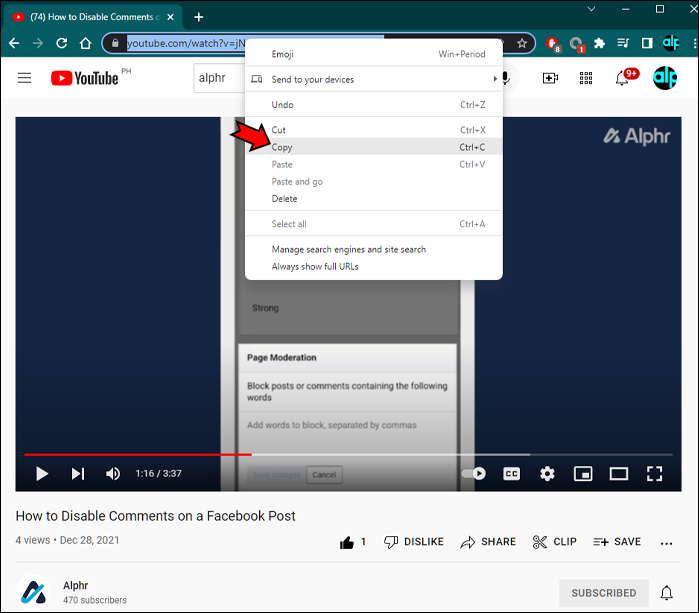Bookmark page with the star icon
The image size is (699, 613).
click(522, 43)
